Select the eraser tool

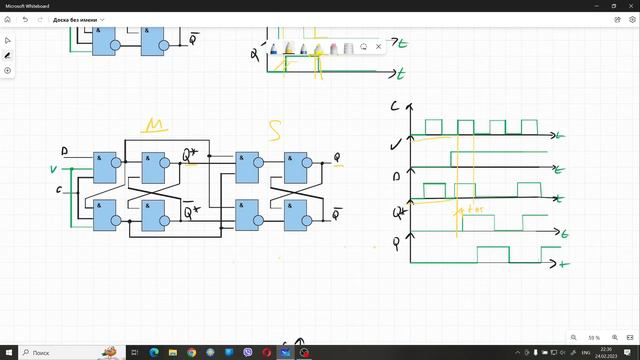pyautogui.click(x=333, y=48)
